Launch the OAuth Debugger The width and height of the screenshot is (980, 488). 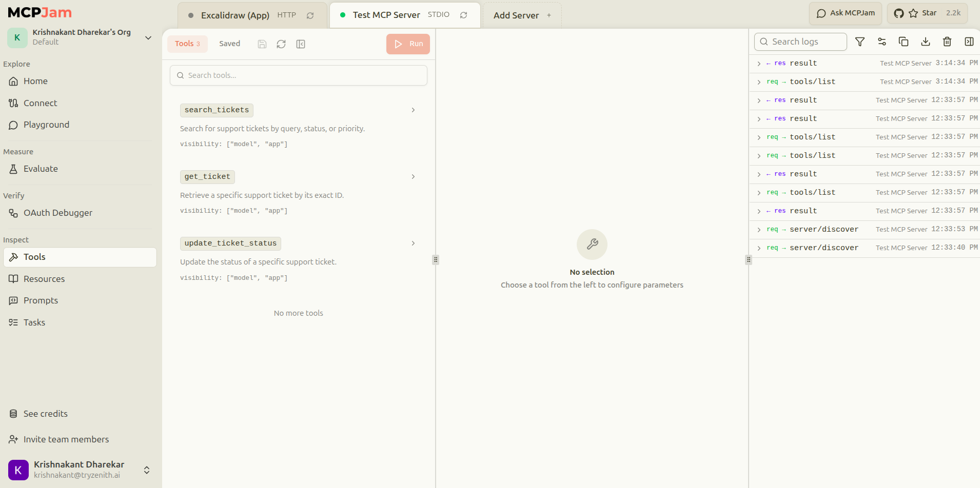80,213
